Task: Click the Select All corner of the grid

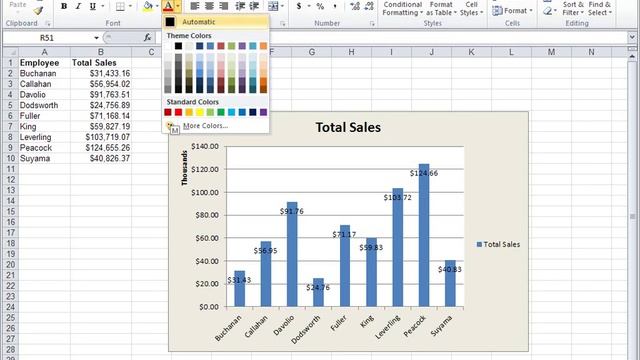Action: pos(11,52)
